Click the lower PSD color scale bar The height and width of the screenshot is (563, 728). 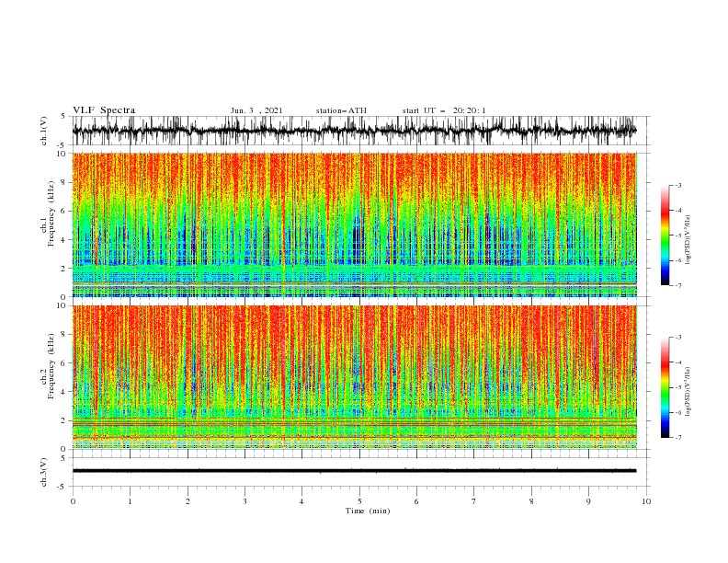(665, 387)
